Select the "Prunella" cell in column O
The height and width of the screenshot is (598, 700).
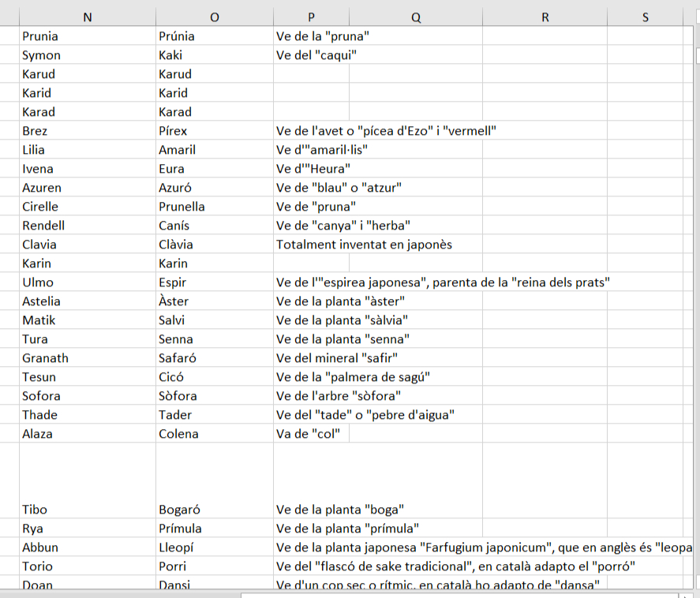tap(214, 207)
